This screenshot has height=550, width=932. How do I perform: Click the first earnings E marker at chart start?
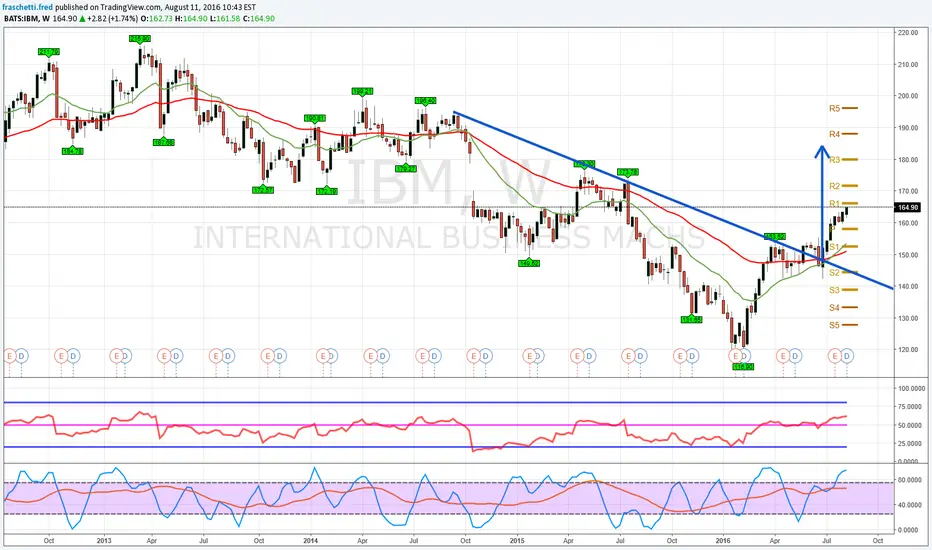[9, 356]
